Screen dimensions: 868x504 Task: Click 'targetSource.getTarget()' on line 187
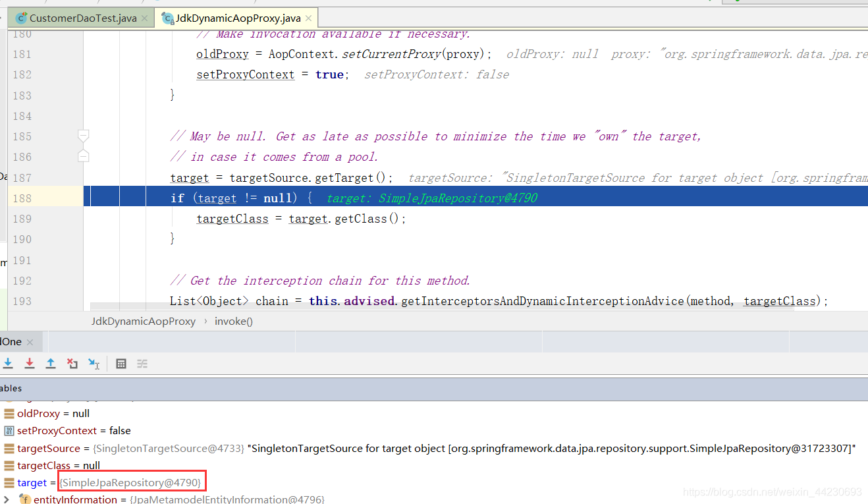click(x=311, y=178)
